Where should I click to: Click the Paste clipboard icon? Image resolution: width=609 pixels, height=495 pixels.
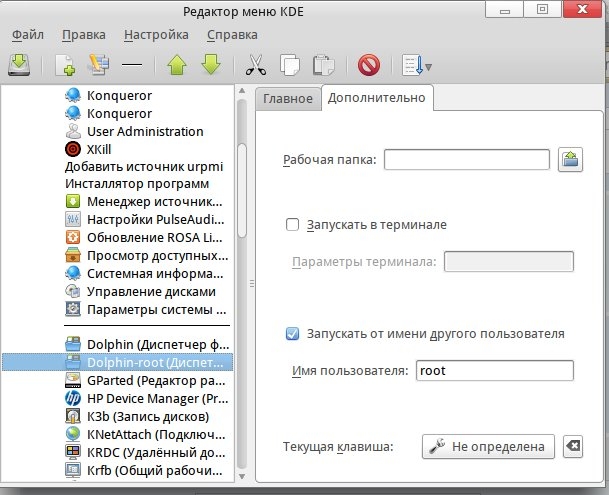[x=324, y=65]
